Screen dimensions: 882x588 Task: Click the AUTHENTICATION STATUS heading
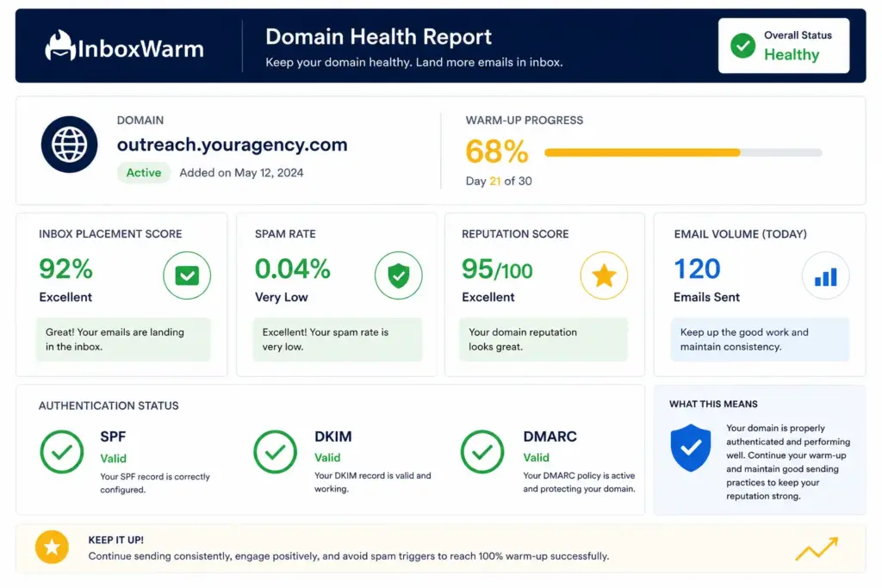(109, 405)
